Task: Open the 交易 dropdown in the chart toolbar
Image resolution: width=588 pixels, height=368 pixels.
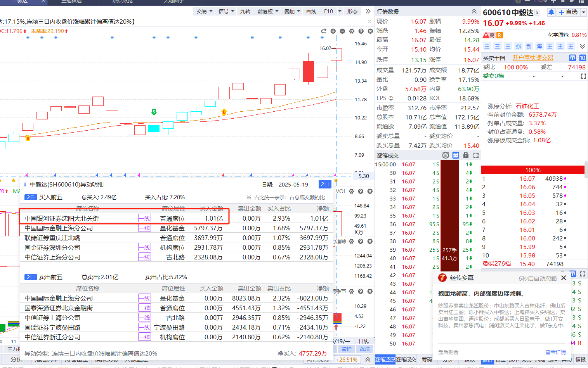Action: [x=205, y=11]
